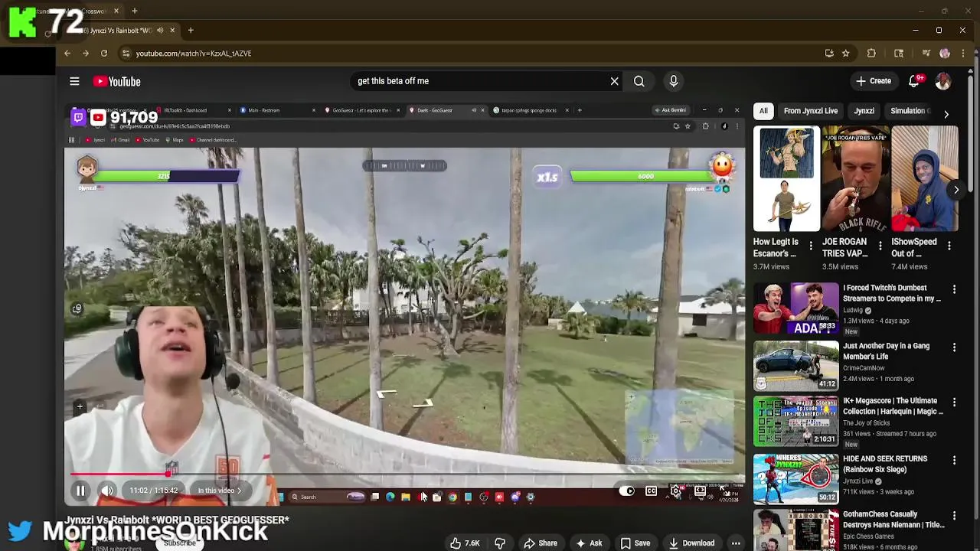Viewport: 980px width, 551px height.
Task: Open YouTube notifications bell
Action: (914, 81)
